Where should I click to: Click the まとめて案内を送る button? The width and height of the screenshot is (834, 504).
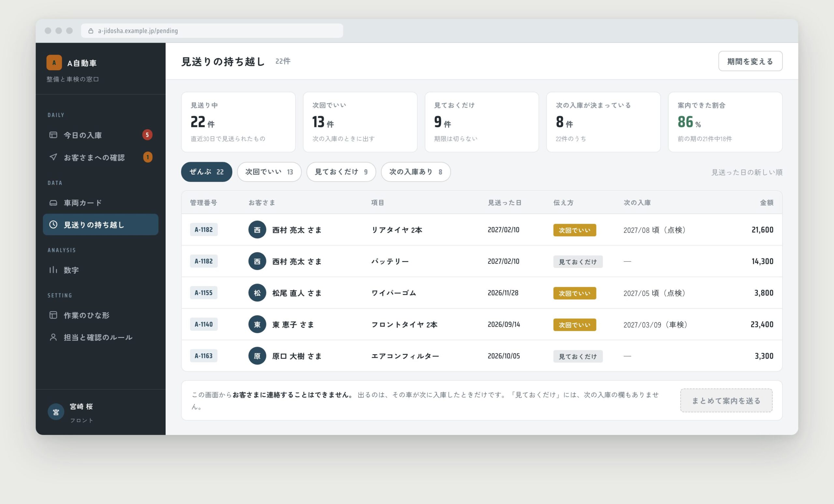(x=726, y=400)
